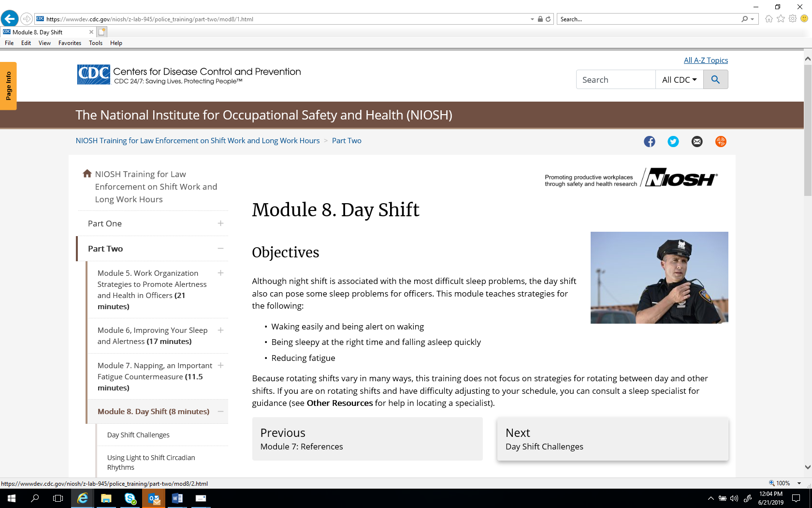The height and width of the screenshot is (508, 812).
Task: Share page via email icon
Action: point(697,141)
